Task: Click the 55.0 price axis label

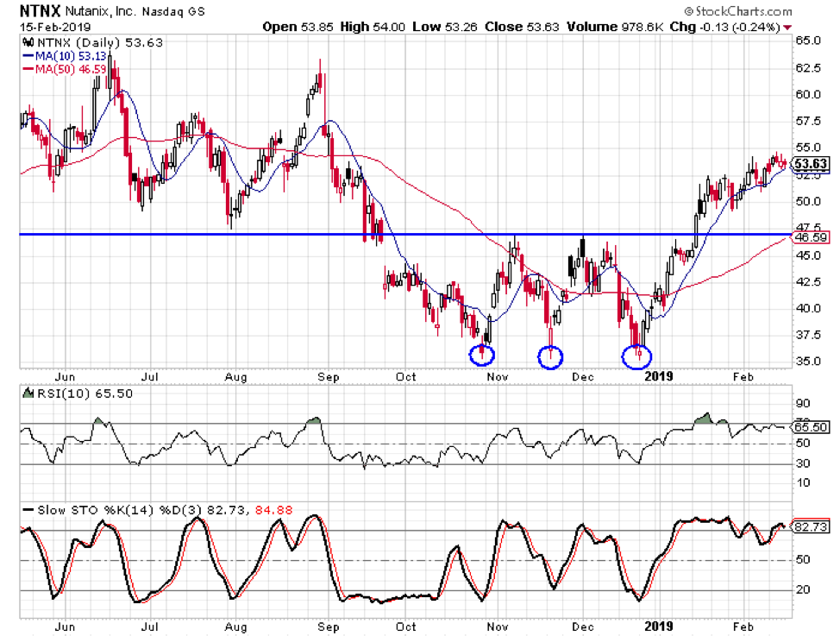Action: (x=808, y=148)
